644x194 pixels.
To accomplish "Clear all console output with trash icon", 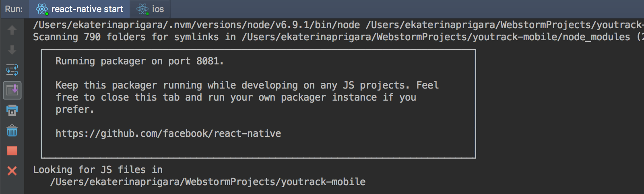I will pos(12,130).
